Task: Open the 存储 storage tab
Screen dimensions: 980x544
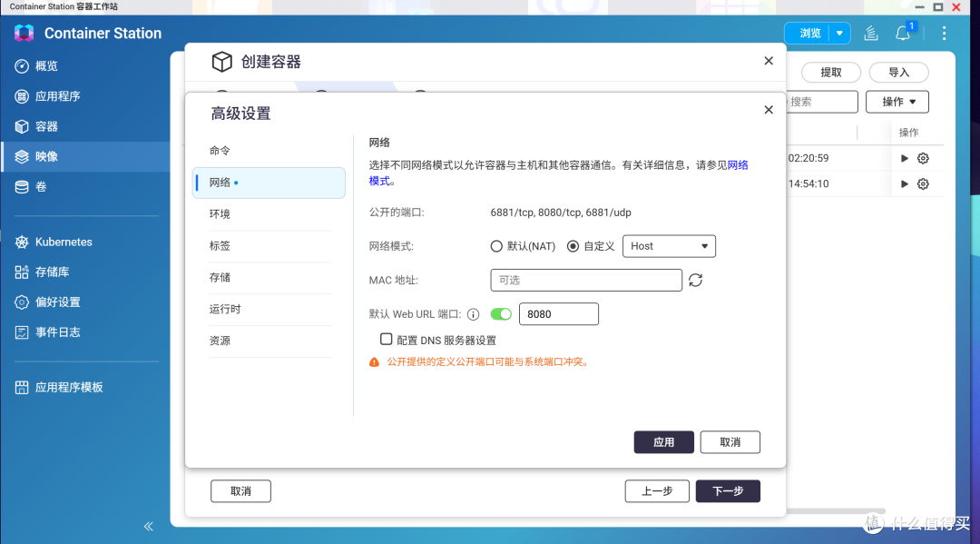Action: 269,278
